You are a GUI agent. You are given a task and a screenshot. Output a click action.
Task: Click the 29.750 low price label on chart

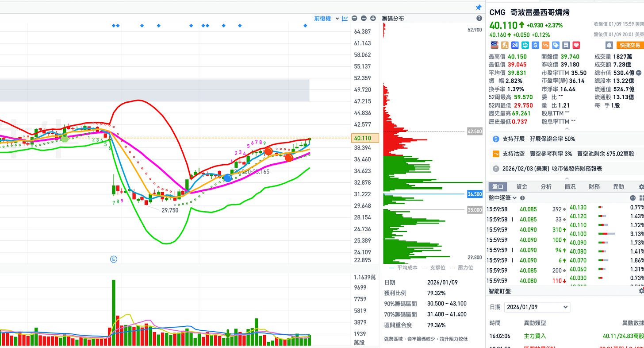[170, 210]
